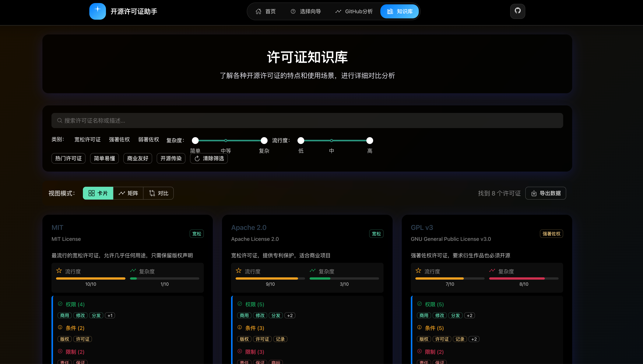Filter by 宽松许可证 category
The height and width of the screenshot is (364, 643).
(87, 139)
